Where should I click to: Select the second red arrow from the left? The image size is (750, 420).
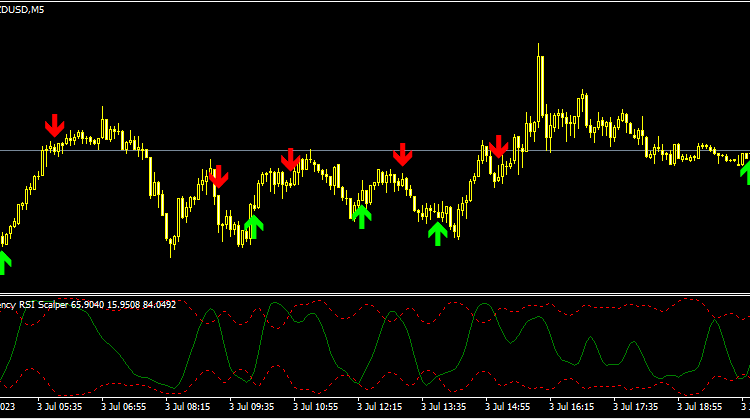point(218,177)
